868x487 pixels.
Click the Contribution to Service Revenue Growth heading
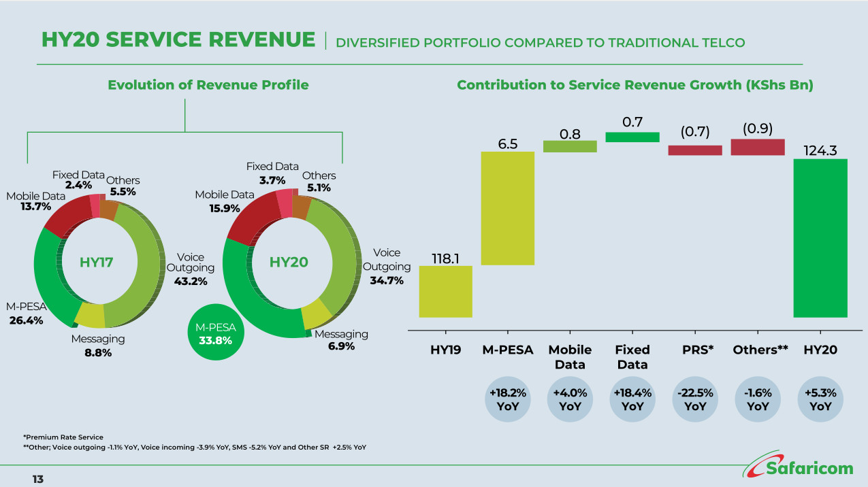coord(635,85)
